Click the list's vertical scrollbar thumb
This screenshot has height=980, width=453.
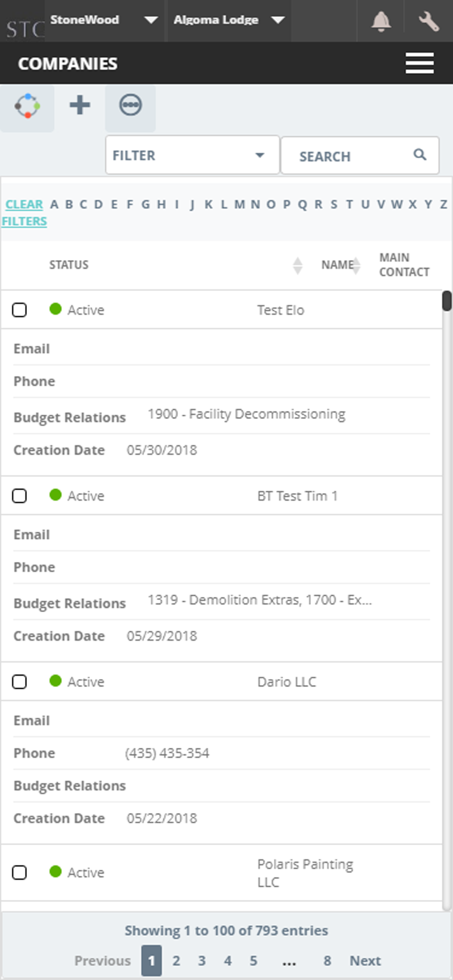(x=446, y=301)
